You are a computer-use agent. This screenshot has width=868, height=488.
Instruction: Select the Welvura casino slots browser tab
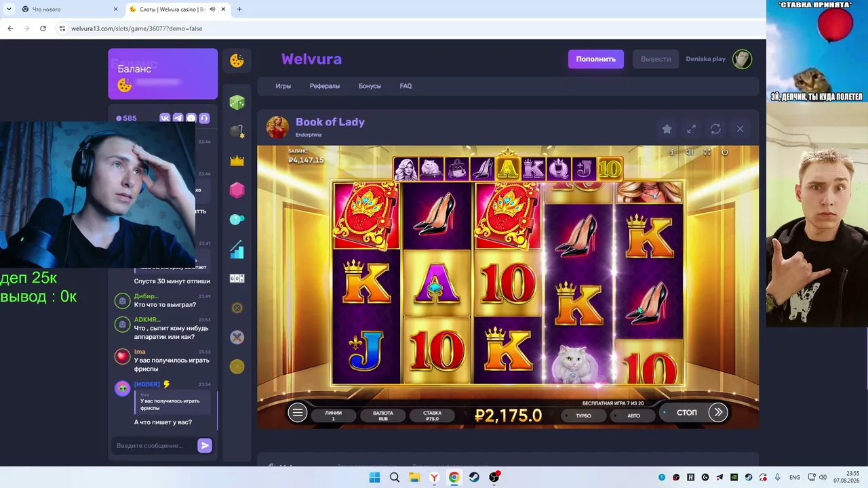tap(178, 9)
